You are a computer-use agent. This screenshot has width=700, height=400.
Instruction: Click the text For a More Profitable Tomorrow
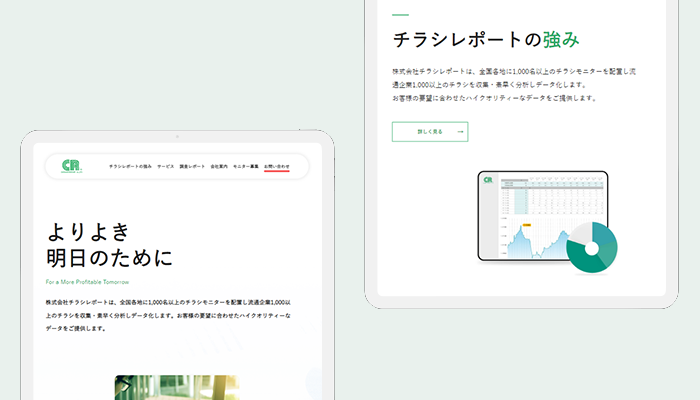88,282
